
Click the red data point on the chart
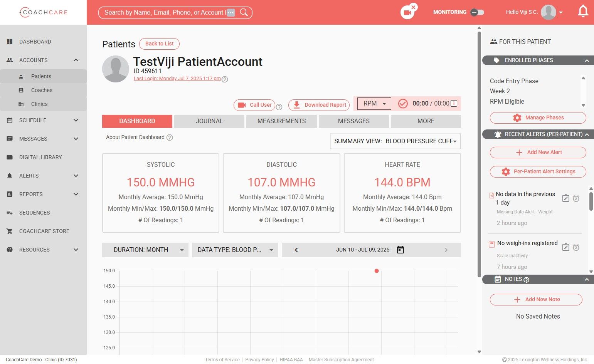(377, 271)
